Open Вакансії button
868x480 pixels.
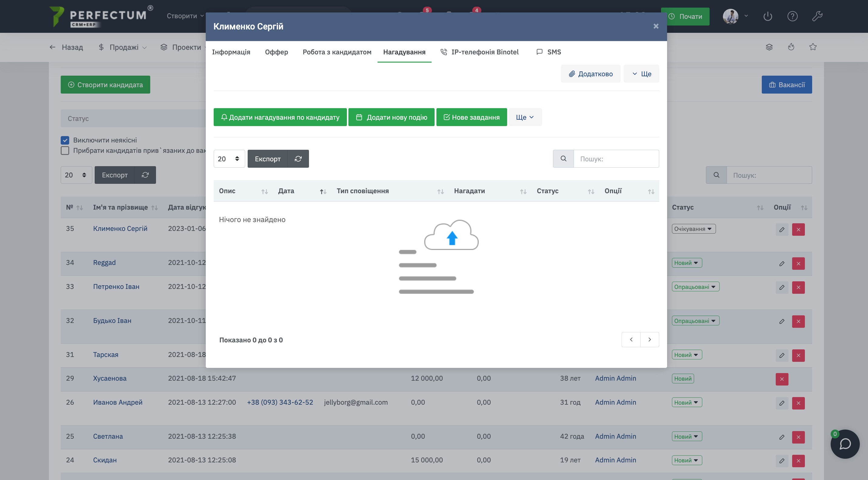coord(787,85)
